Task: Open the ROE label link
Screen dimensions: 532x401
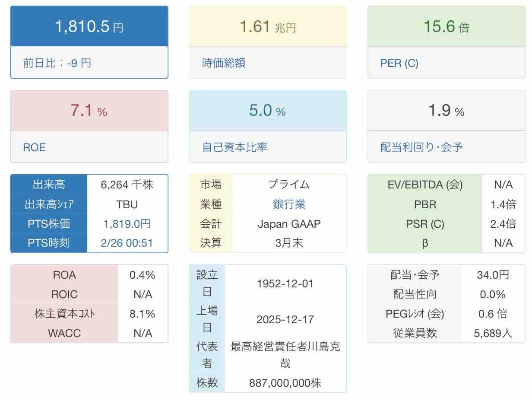Action: [x=34, y=147]
